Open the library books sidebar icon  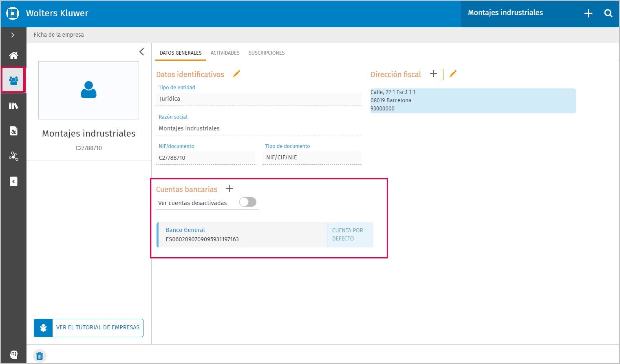(x=13, y=106)
